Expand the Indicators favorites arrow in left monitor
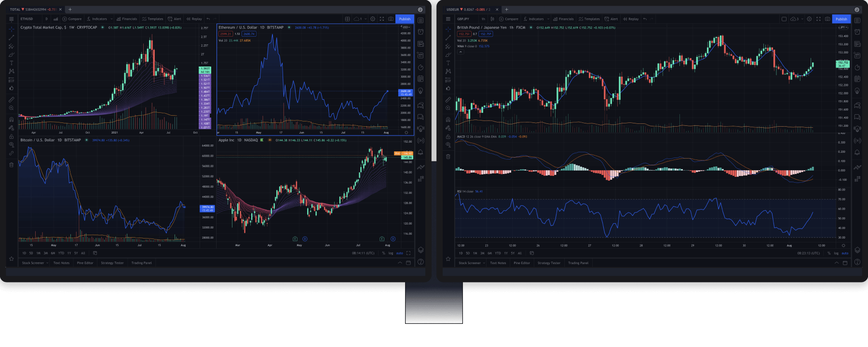This screenshot has width=868, height=347. pyautogui.click(x=111, y=19)
